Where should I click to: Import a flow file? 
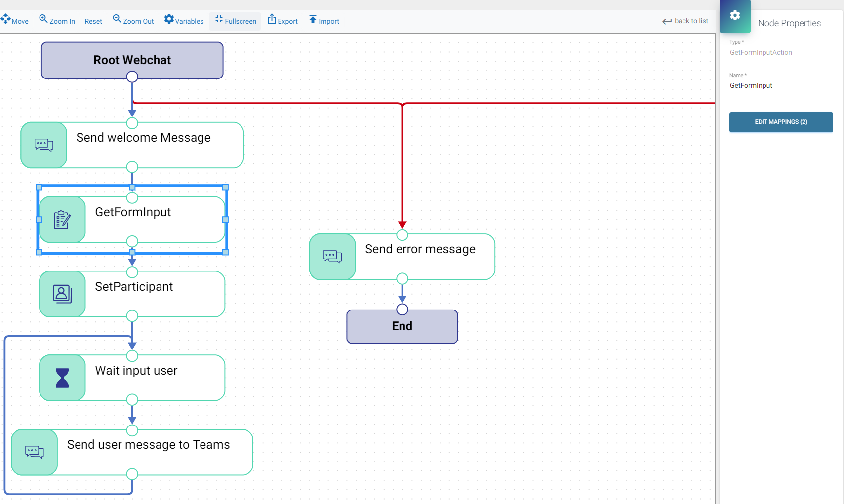(324, 21)
